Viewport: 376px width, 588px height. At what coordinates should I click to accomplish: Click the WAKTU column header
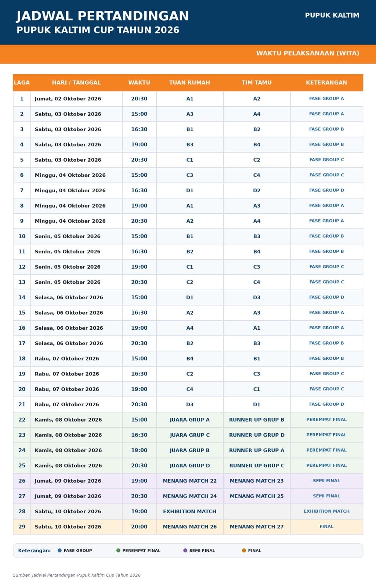tap(139, 83)
